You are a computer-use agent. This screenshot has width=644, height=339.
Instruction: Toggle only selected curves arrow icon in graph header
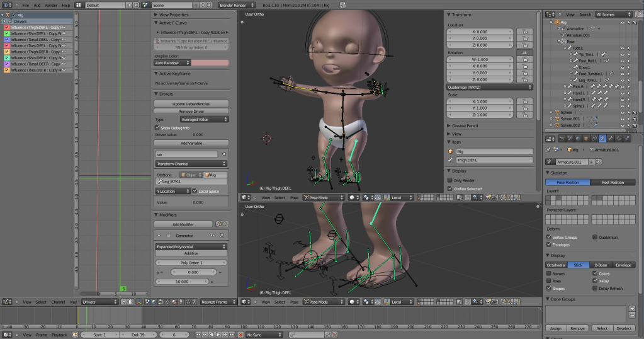tap(123, 302)
